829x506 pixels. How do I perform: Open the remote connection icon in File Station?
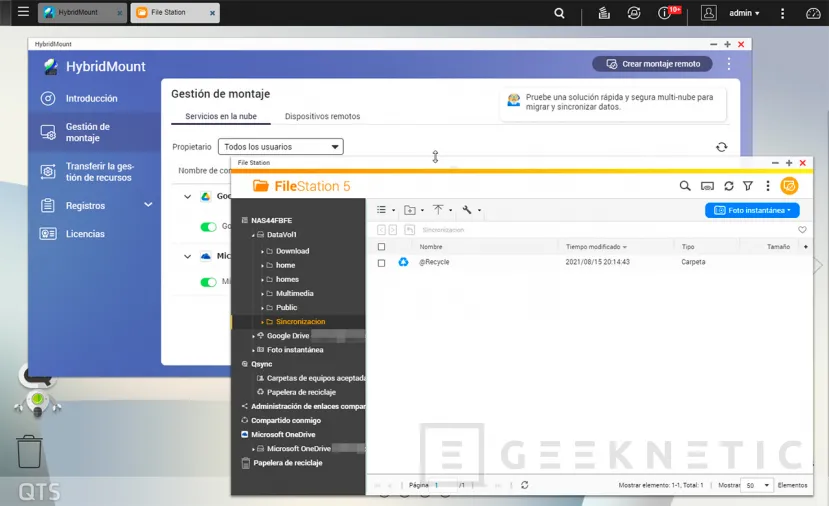click(707, 186)
